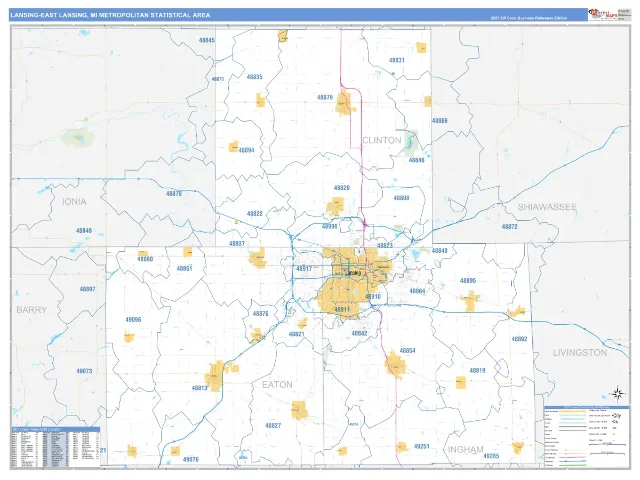Click ZIP code label 48813
Viewport: 640px width, 480px height.
[x=200, y=388]
